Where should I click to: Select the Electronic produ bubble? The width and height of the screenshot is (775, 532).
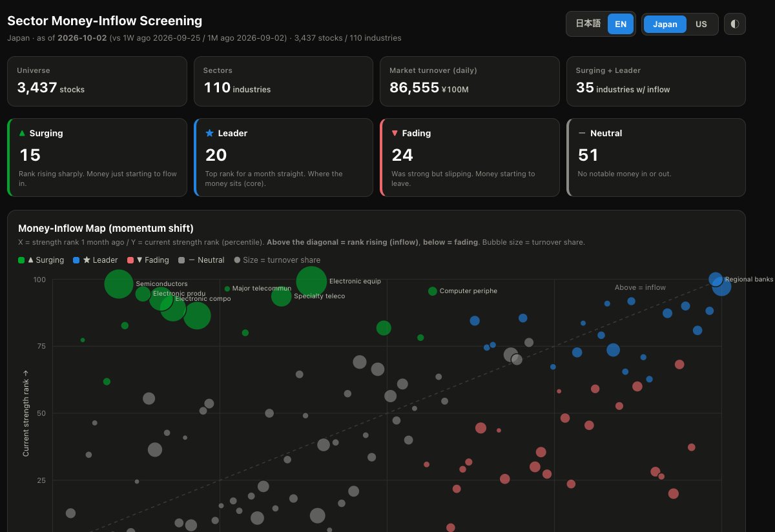[x=143, y=294]
